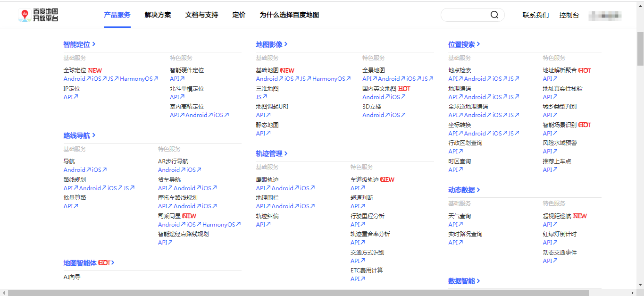Open HarmonyOS link under 司乘同显
The width and height of the screenshot is (644, 296).
click(x=222, y=224)
